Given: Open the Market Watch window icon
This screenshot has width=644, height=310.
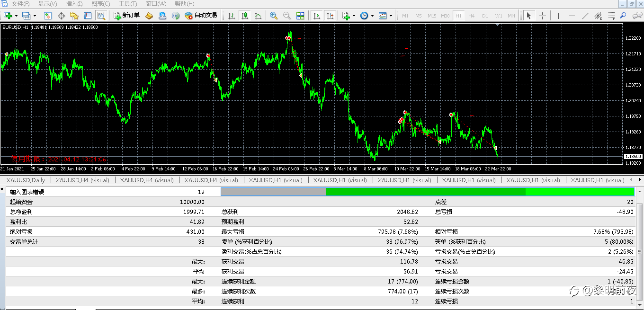Looking at the screenshot, I should click(x=48, y=16).
